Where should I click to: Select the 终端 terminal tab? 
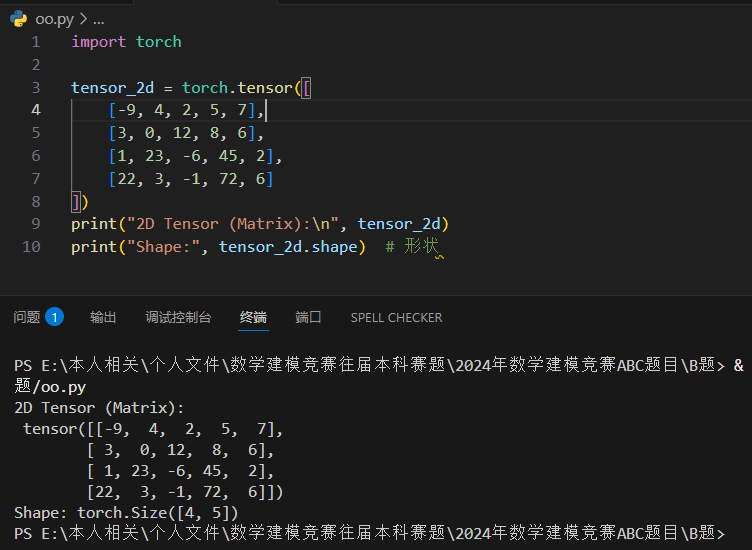coord(253,317)
